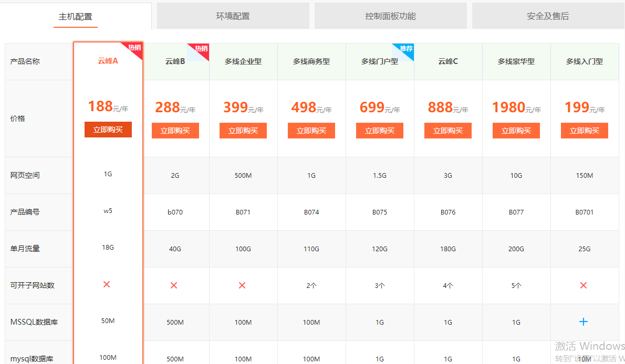Buy the 188元 云峰A plan

click(x=108, y=130)
